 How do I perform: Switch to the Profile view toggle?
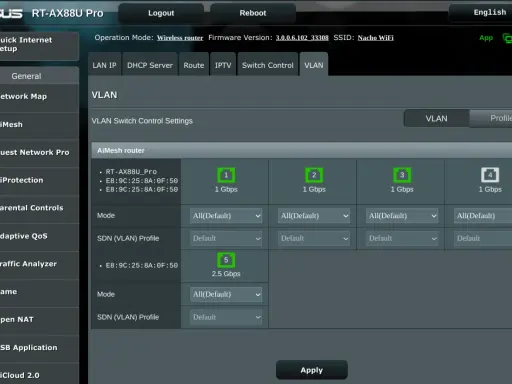pyautogui.click(x=491, y=118)
